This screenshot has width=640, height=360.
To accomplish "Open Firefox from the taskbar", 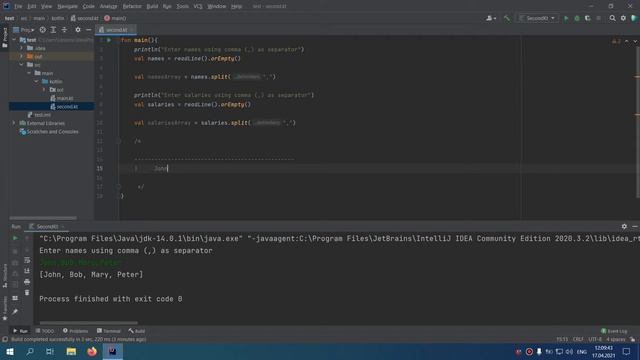I will pos(92,351).
